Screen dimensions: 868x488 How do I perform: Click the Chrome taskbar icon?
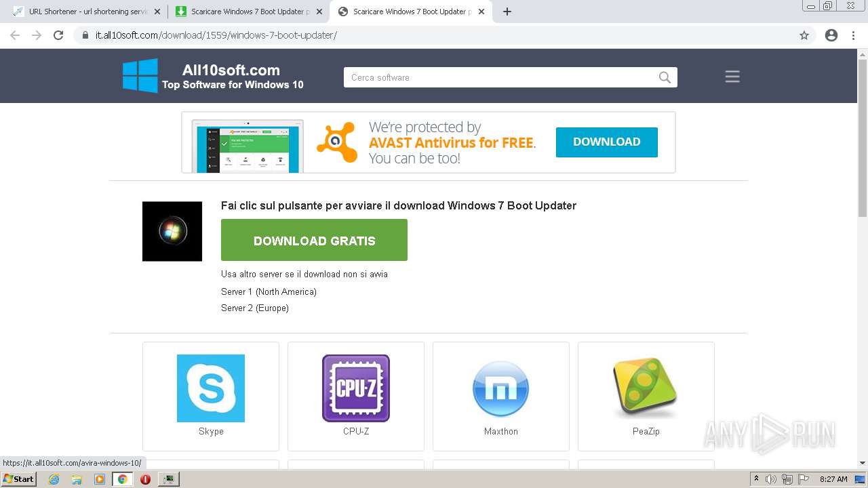pos(122,479)
